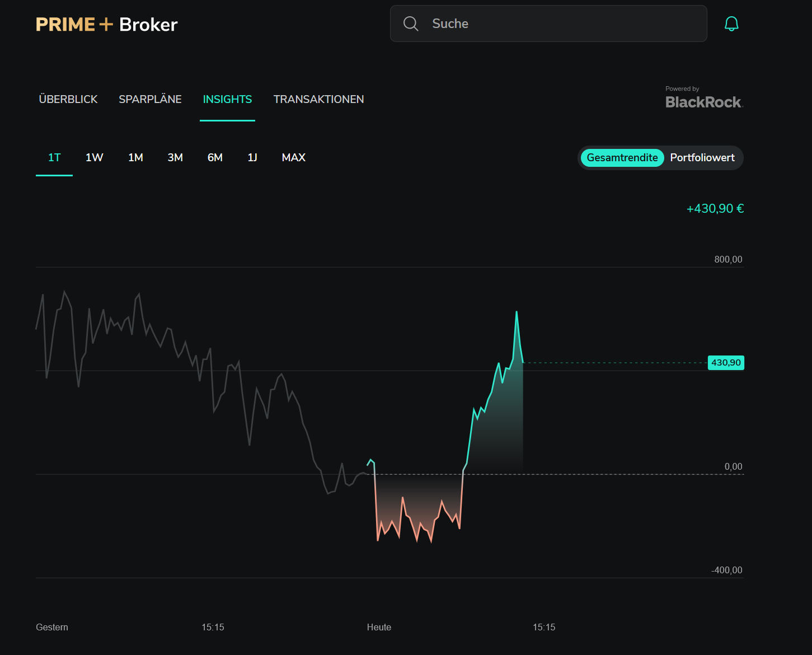Click the 800,00 axis label

[x=728, y=259]
